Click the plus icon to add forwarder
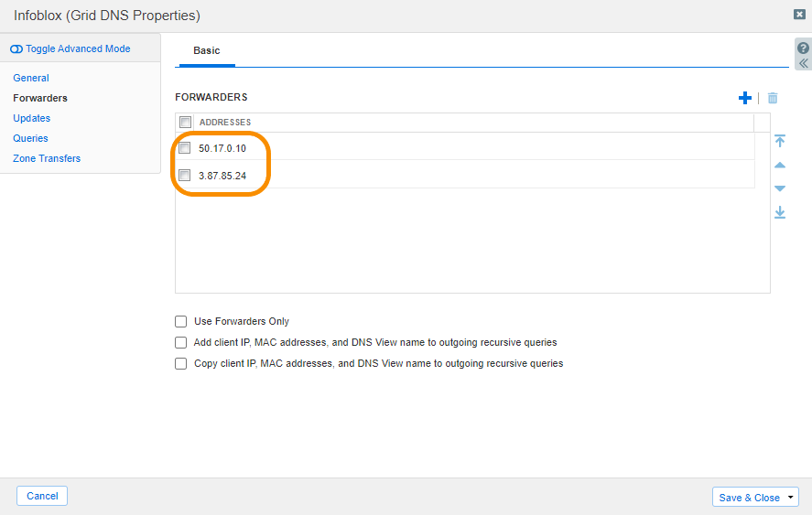Viewport: 812px width, 515px height. pos(745,98)
